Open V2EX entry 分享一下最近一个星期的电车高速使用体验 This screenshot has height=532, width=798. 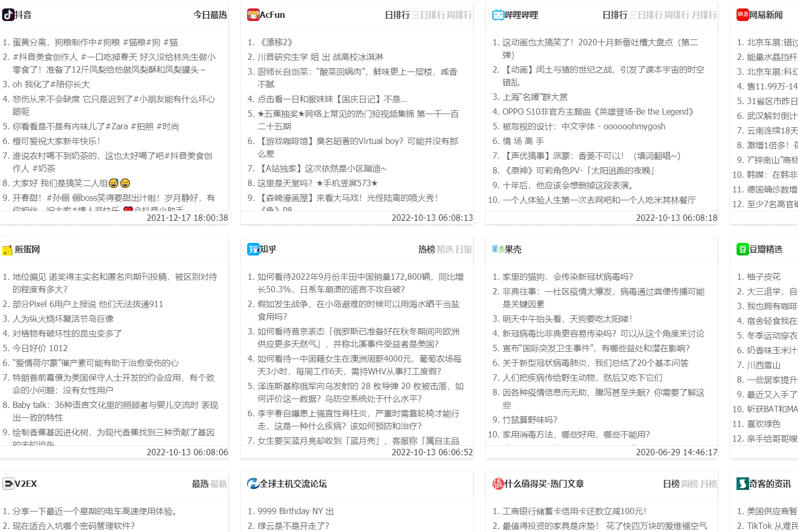[x=97, y=511]
